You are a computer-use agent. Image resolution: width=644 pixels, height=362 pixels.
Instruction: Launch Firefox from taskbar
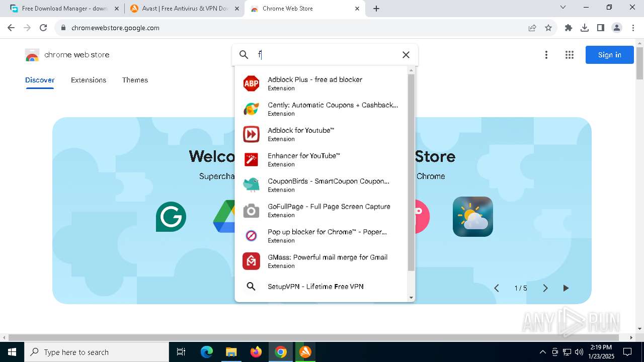[256, 352]
